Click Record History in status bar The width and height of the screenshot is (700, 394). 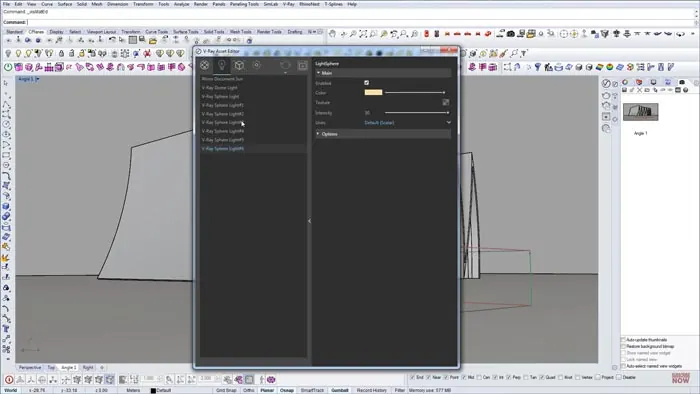(x=371, y=390)
